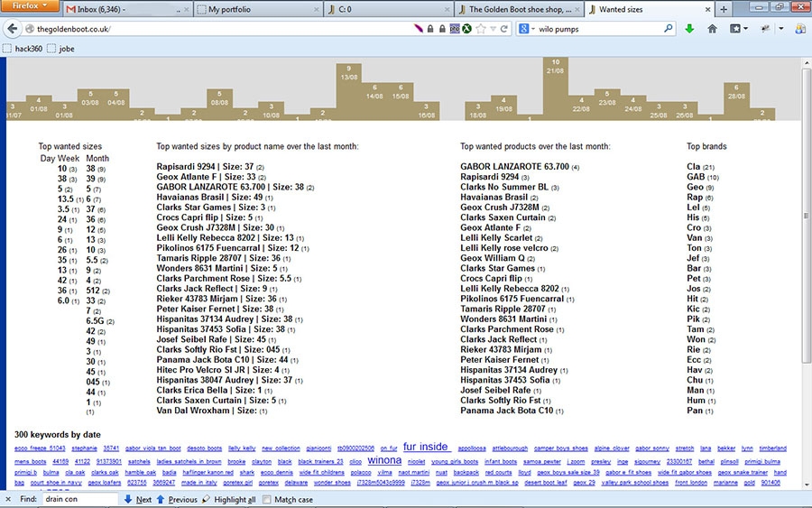Open the 'timberland' keyword link
This screenshot has width=812, height=508.
point(772,448)
